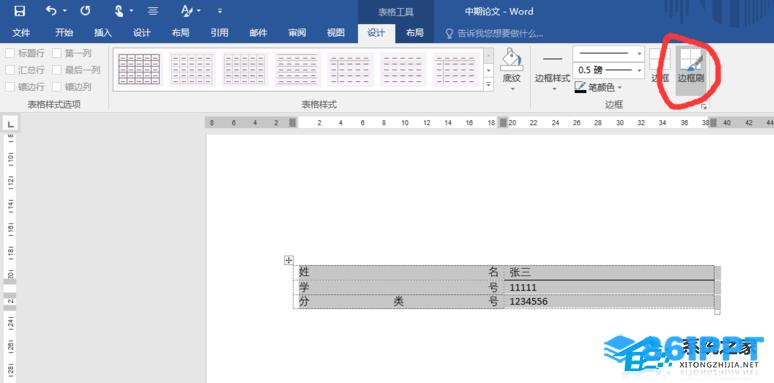Click the Save icon in quick access toolbar
This screenshot has height=383, width=774.
coord(19,11)
